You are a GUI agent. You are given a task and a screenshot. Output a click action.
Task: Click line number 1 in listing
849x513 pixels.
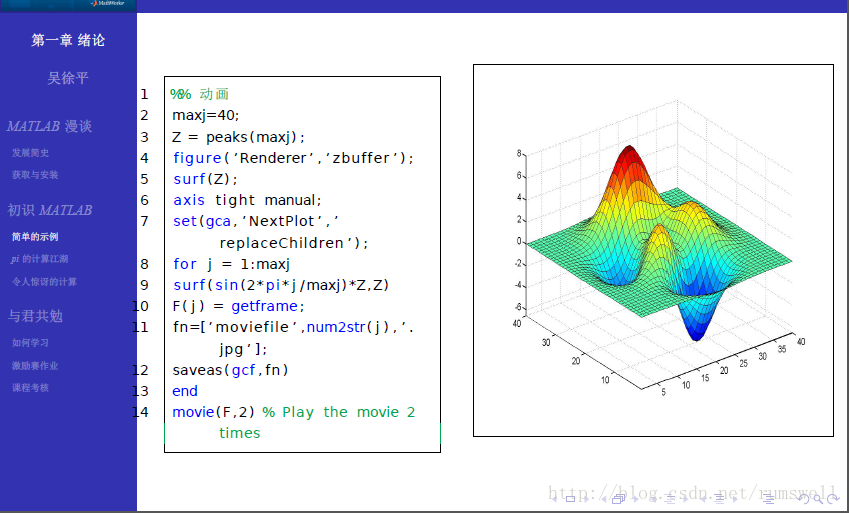[x=144, y=94]
